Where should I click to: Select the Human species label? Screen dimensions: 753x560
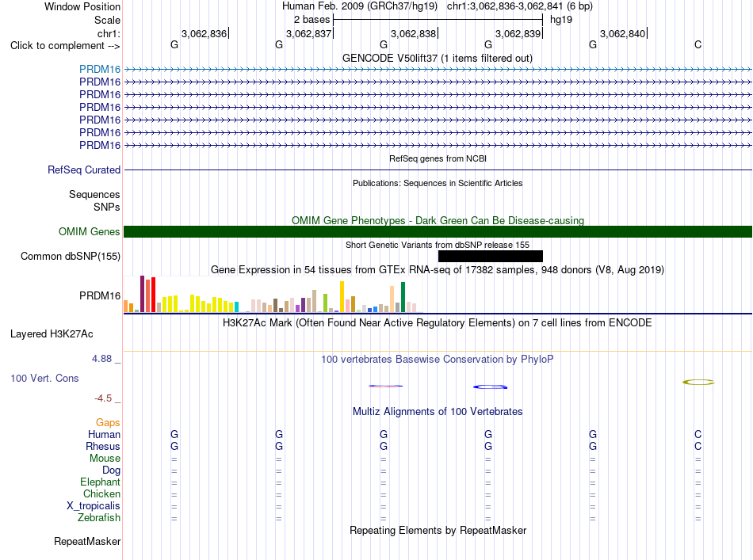pos(104,434)
